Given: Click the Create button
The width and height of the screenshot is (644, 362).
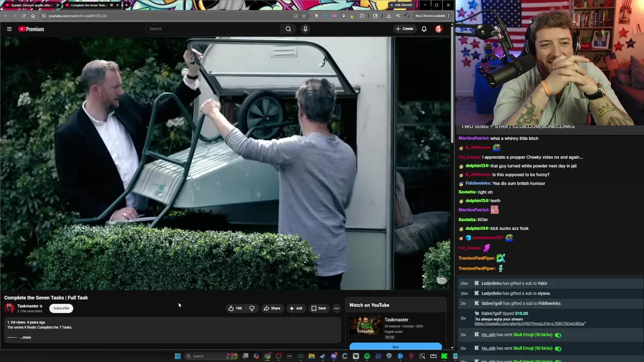Looking at the screenshot, I should click(x=405, y=29).
